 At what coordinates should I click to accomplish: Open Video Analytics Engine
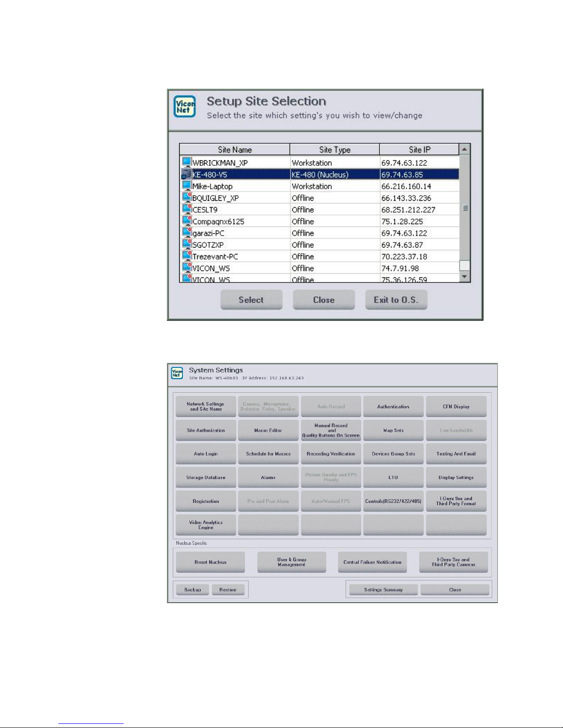coord(206,525)
